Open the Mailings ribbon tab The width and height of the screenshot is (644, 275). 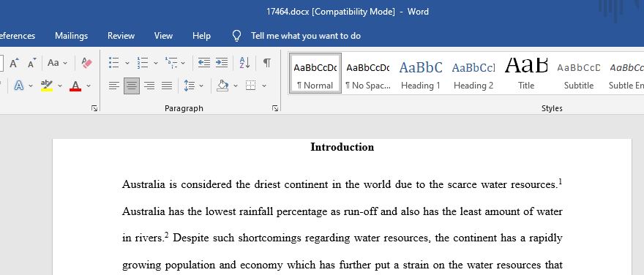coord(72,36)
